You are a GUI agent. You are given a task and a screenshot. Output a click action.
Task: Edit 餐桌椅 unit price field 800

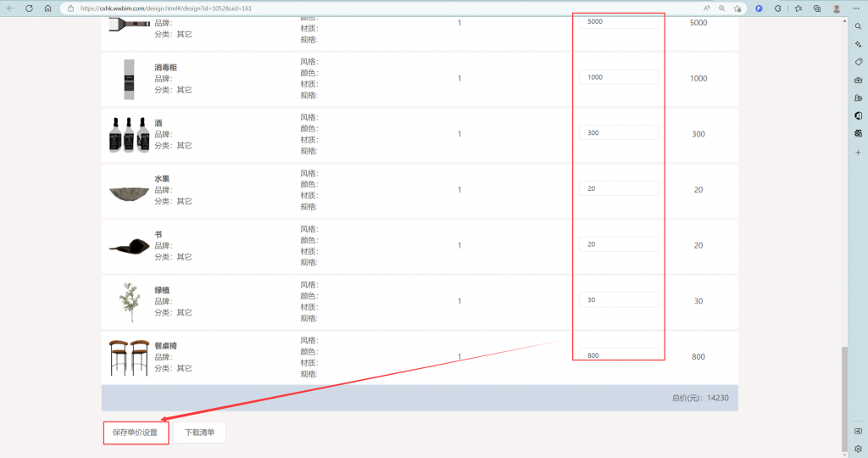click(x=619, y=355)
